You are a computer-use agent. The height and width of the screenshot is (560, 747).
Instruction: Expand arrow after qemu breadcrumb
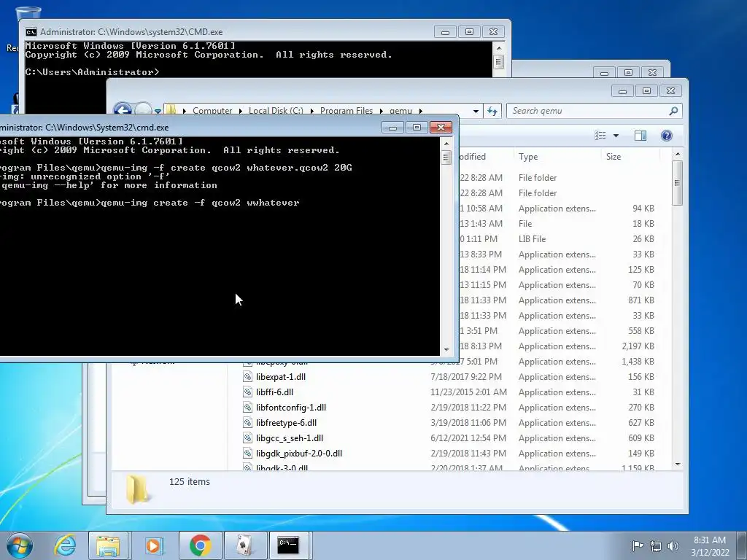point(420,111)
